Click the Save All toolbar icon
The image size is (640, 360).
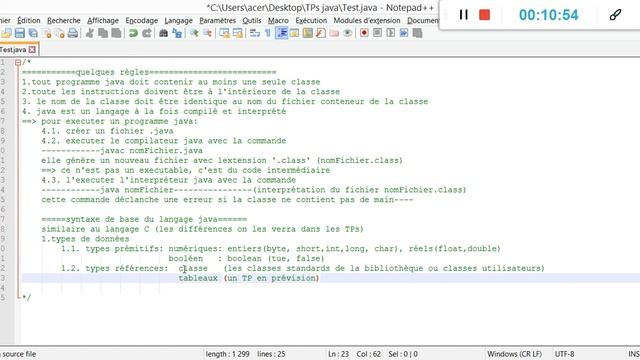(x=33, y=33)
